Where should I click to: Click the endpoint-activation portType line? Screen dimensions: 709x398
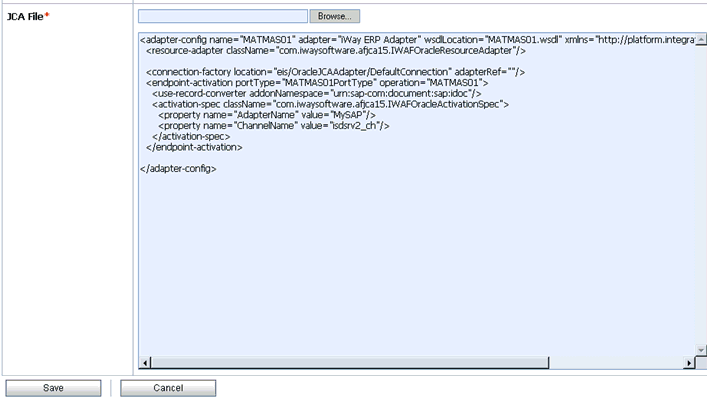[x=317, y=83]
